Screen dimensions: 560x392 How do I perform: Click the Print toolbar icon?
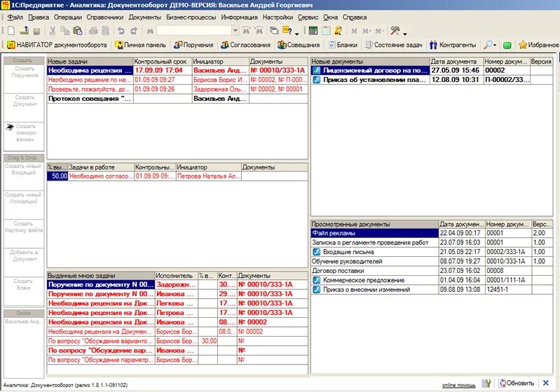coord(93,31)
